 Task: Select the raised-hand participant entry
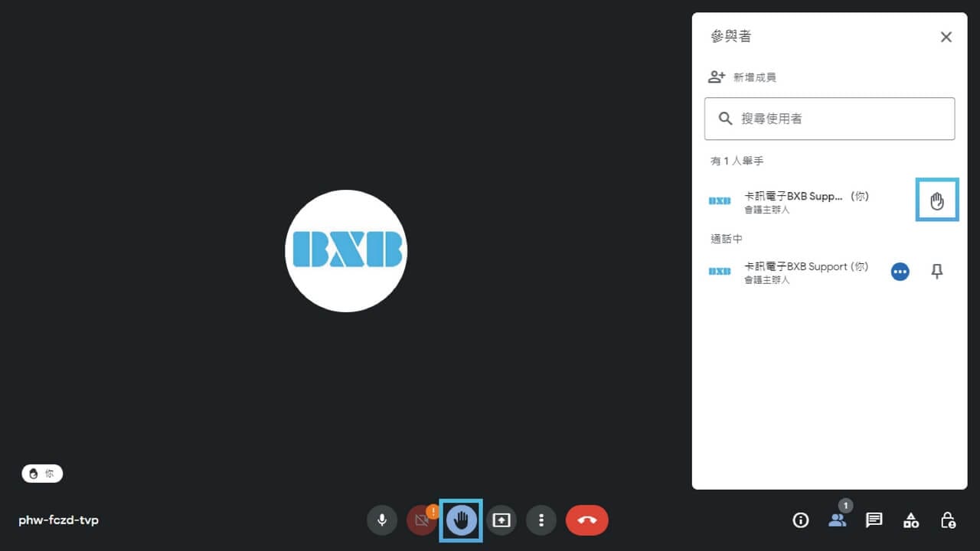point(805,201)
